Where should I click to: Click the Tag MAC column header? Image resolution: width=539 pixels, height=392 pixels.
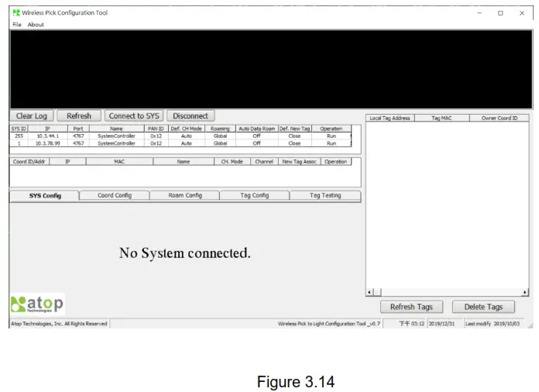click(x=441, y=118)
